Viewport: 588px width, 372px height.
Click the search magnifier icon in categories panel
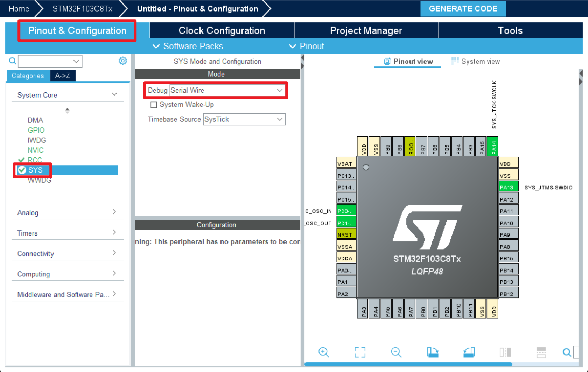pyautogui.click(x=13, y=61)
